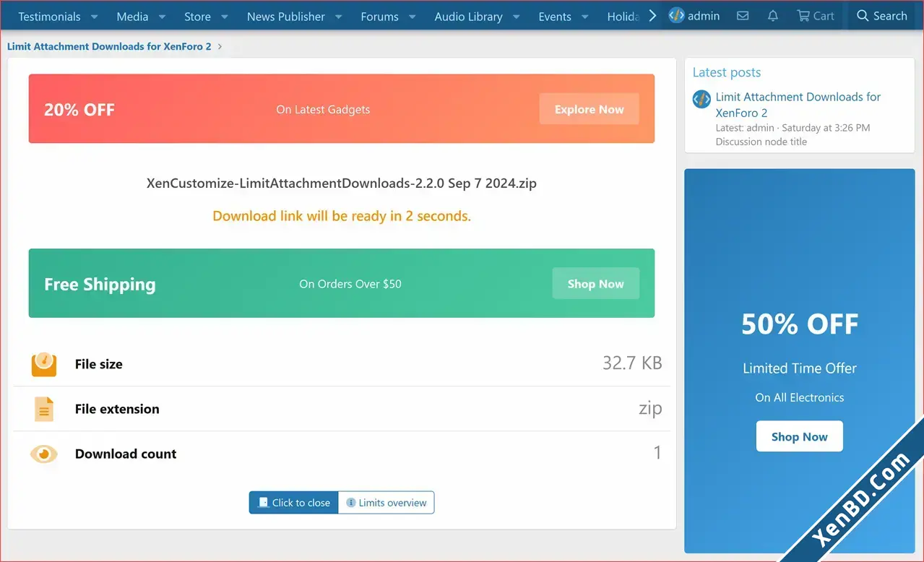This screenshot has height=562, width=924.
Task: Open the shopping Cart
Action: click(816, 15)
